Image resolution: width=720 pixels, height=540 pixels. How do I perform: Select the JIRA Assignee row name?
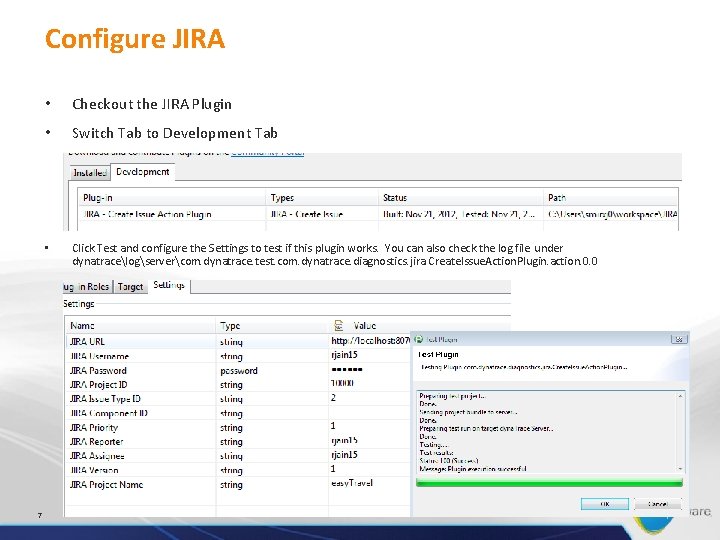coord(97,456)
